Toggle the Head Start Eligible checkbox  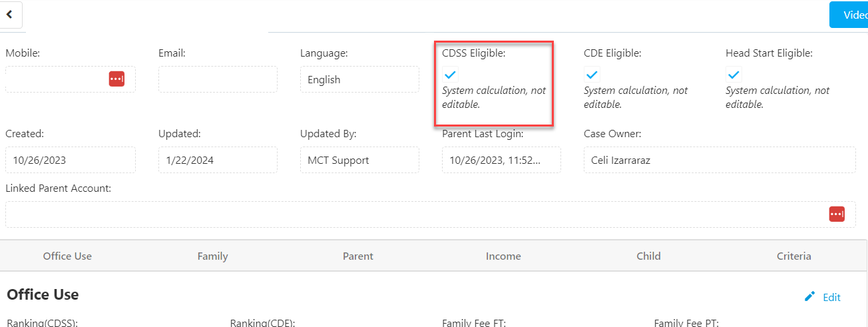(734, 75)
